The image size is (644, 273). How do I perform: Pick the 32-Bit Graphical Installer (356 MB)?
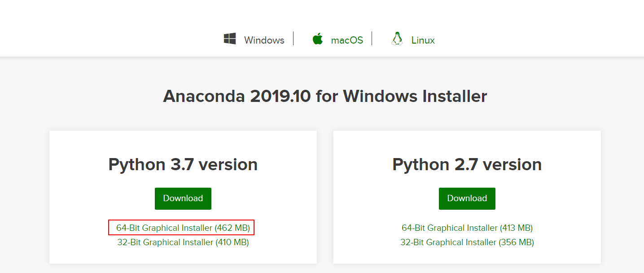tap(467, 242)
